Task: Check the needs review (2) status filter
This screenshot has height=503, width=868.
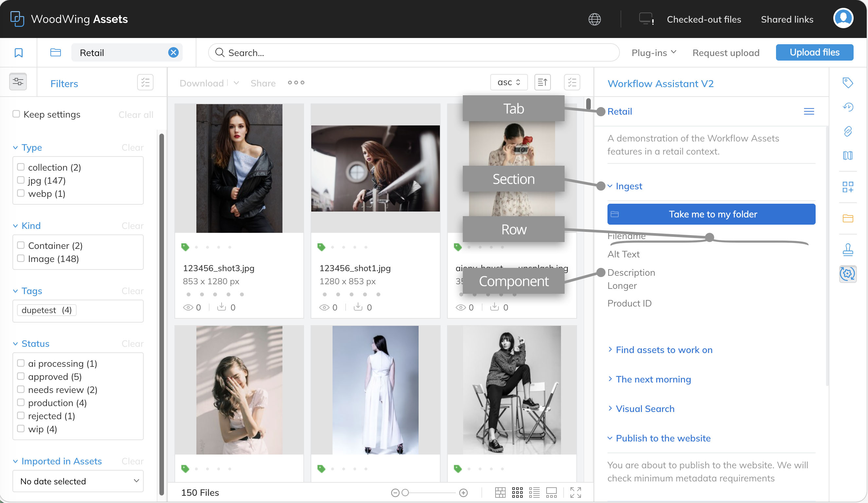Action: coord(21,389)
